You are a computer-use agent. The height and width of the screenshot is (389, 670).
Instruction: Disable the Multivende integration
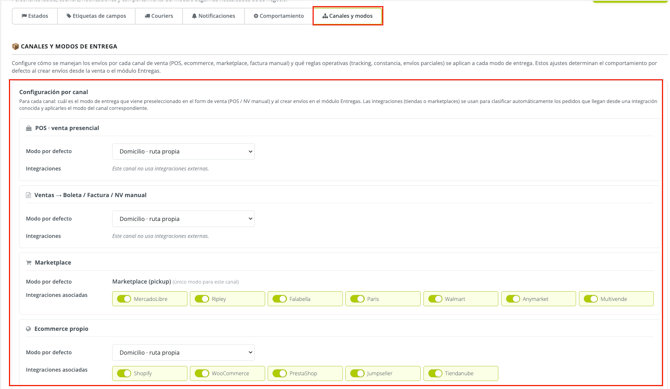point(591,299)
